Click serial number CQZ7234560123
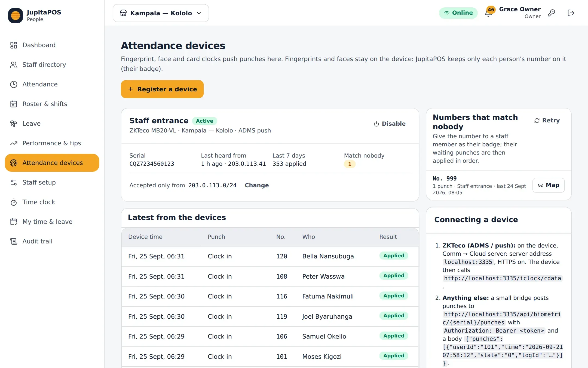Image resolution: width=588 pixels, height=368 pixels. 152,164
